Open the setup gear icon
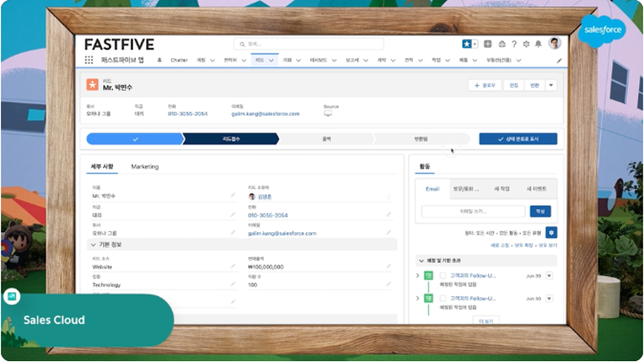 tap(526, 44)
